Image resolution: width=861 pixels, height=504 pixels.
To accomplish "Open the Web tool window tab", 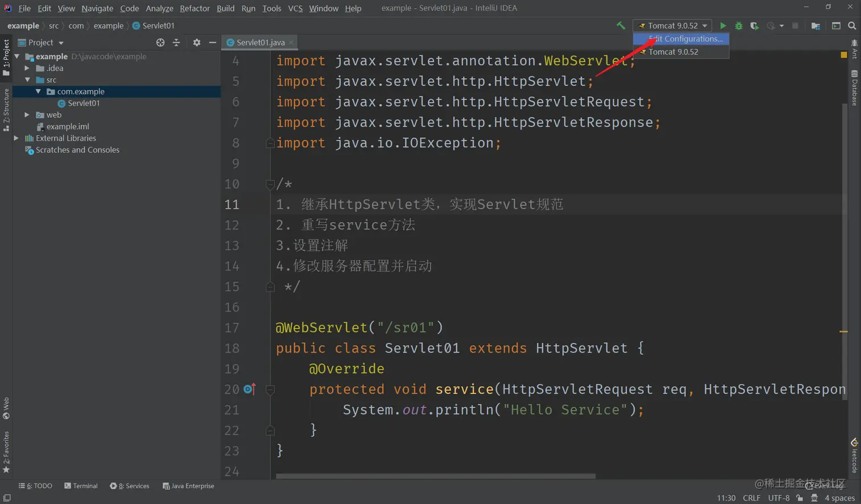I will tap(6, 408).
